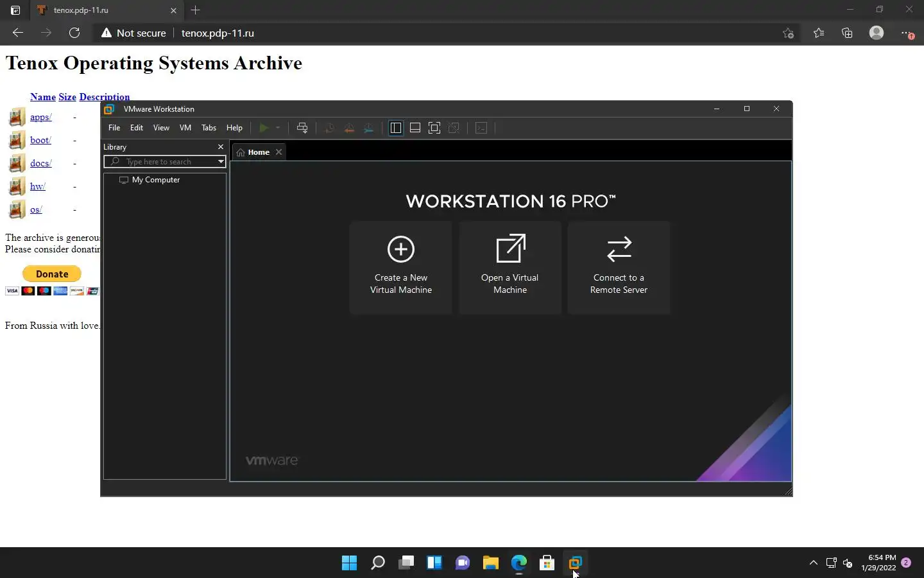Open the File menu in VMware

pyautogui.click(x=114, y=128)
